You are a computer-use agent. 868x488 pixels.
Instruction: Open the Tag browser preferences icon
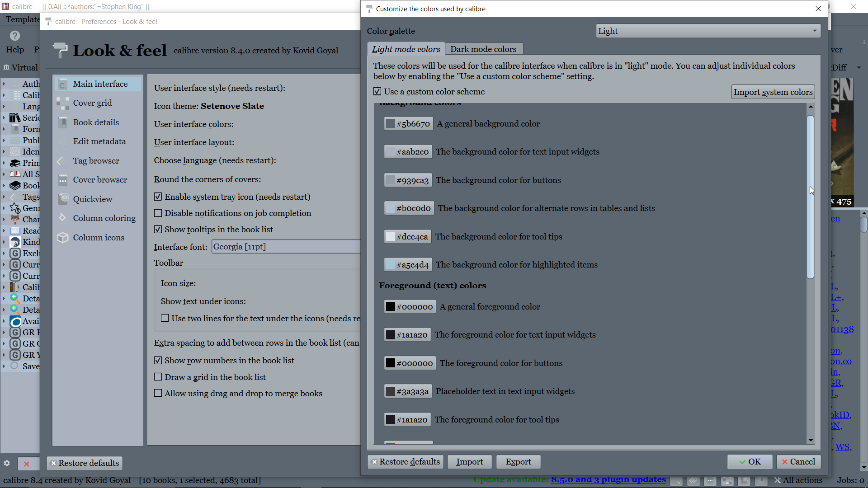pos(63,161)
